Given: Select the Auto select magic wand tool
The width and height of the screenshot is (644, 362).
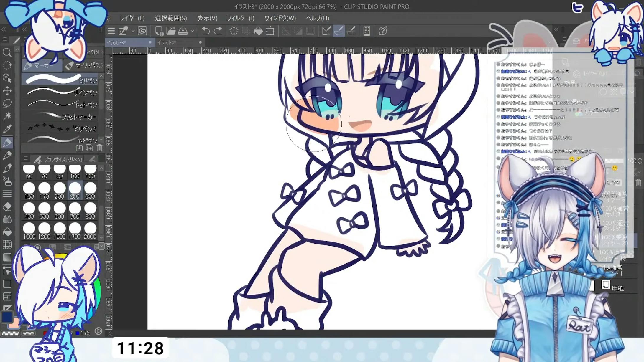Looking at the screenshot, I should (7, 116).
